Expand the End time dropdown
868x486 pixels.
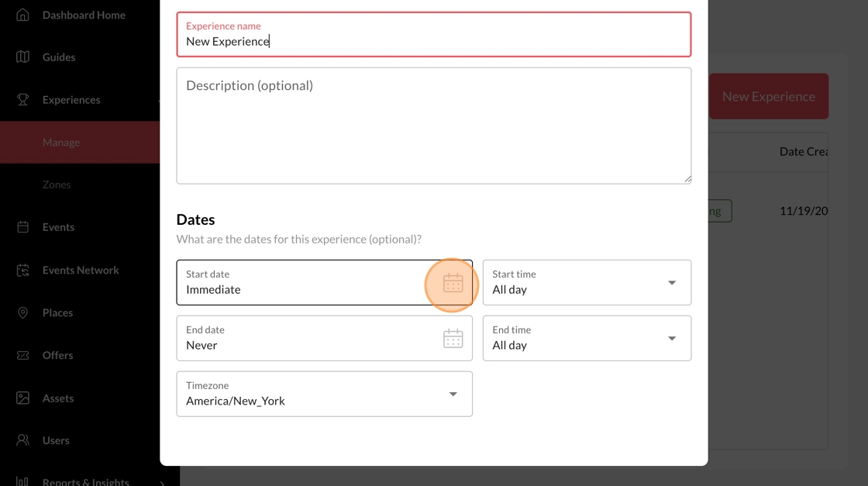tap(671, 339)
